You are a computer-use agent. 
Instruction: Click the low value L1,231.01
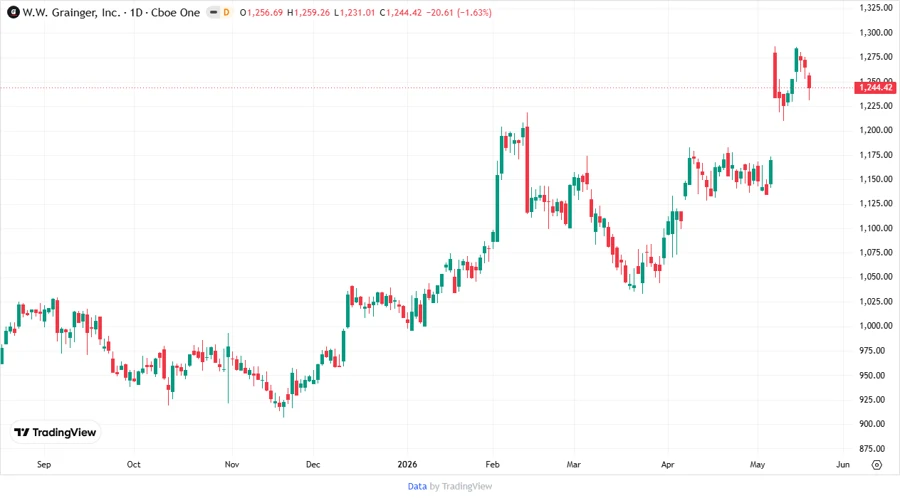pos(354,13)
